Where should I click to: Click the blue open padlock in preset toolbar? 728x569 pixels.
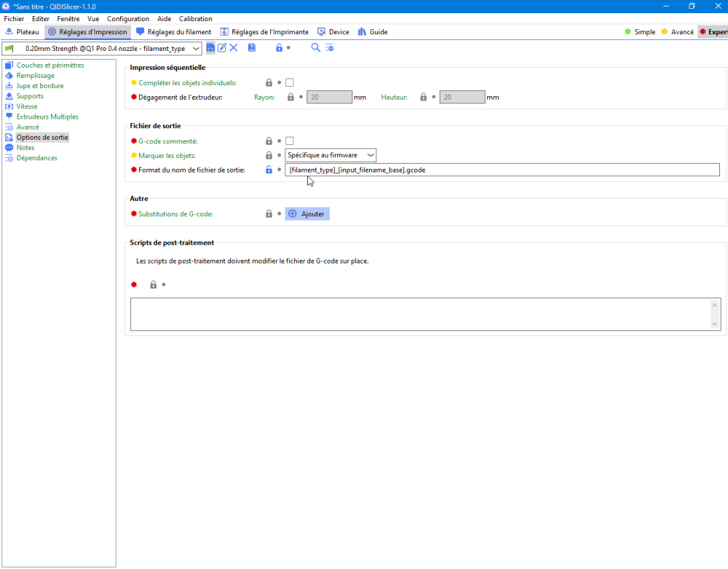click(279, 48)
